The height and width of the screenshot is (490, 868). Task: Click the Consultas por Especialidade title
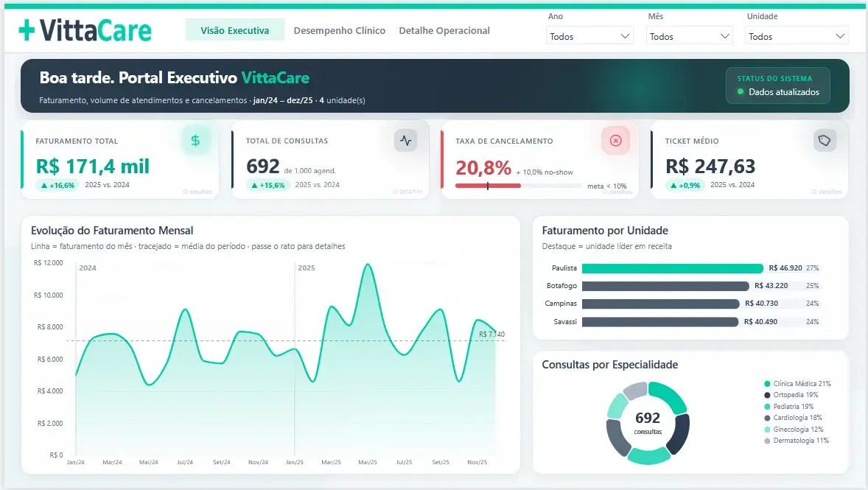(609, 364)
